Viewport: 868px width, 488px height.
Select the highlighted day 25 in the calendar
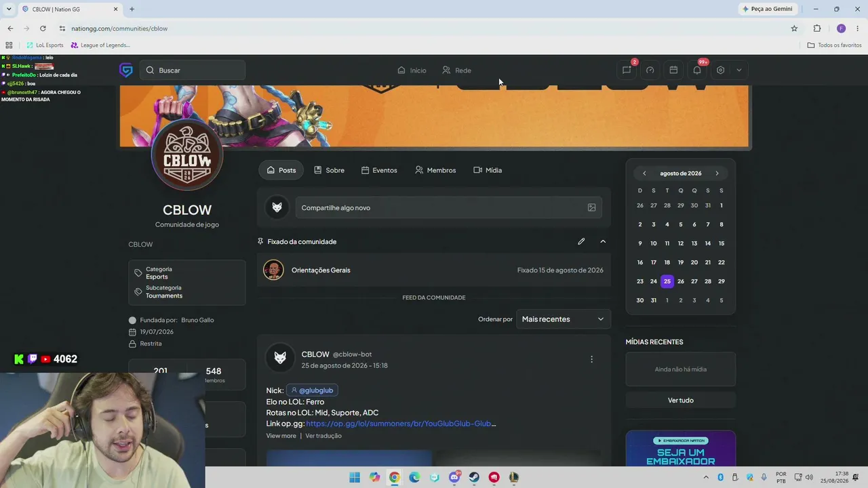coord(667,281)
